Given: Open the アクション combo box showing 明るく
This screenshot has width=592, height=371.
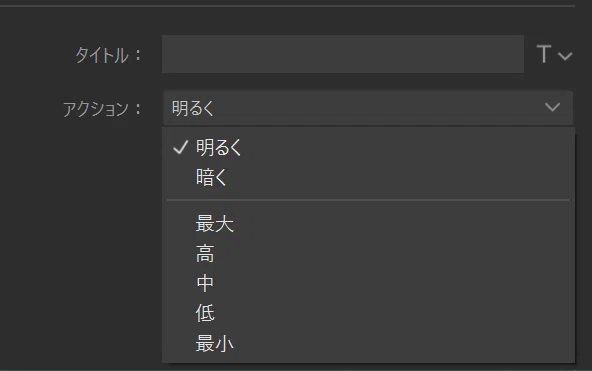Looking at the screenshot, I should (368, 108).
